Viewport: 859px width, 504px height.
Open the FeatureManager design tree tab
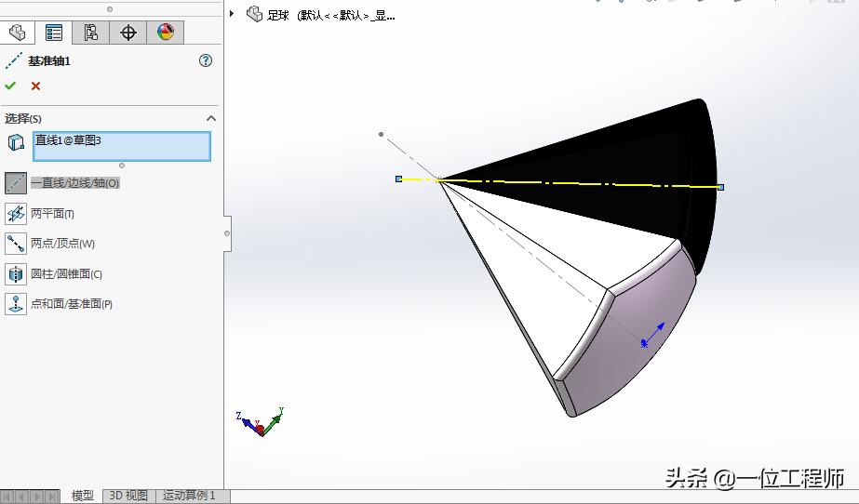click(x=17, y=33)
